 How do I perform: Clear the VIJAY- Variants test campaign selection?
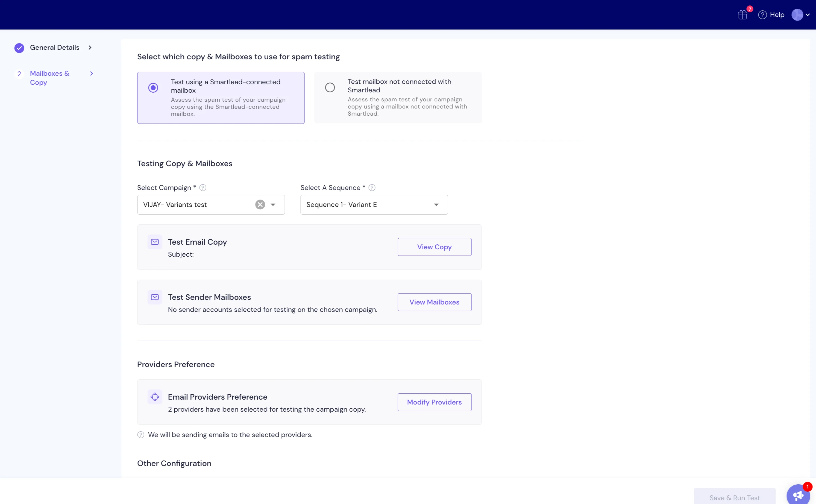[x=260, y=204]
